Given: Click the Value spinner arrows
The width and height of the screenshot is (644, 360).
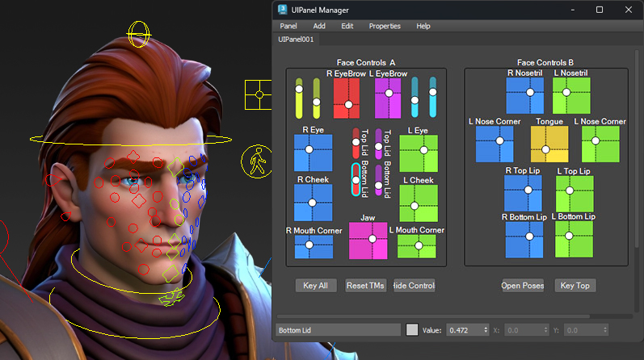Looking at the screenshot, I should [x=486, y=330].
